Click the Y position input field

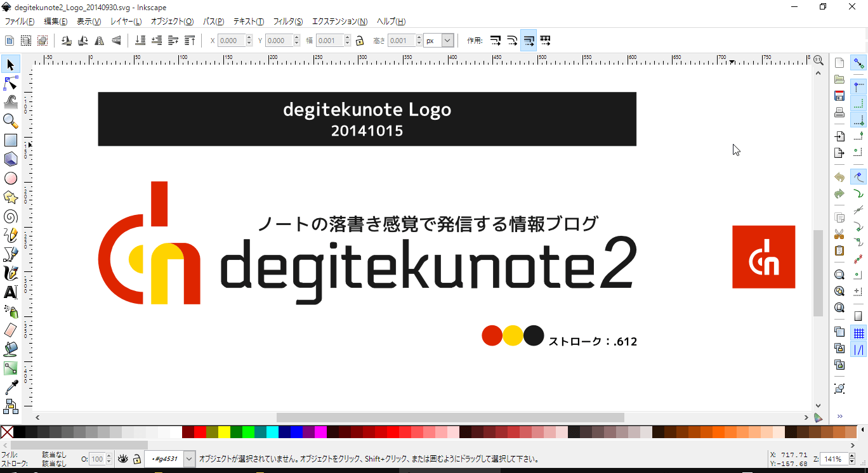click(279, 41)
